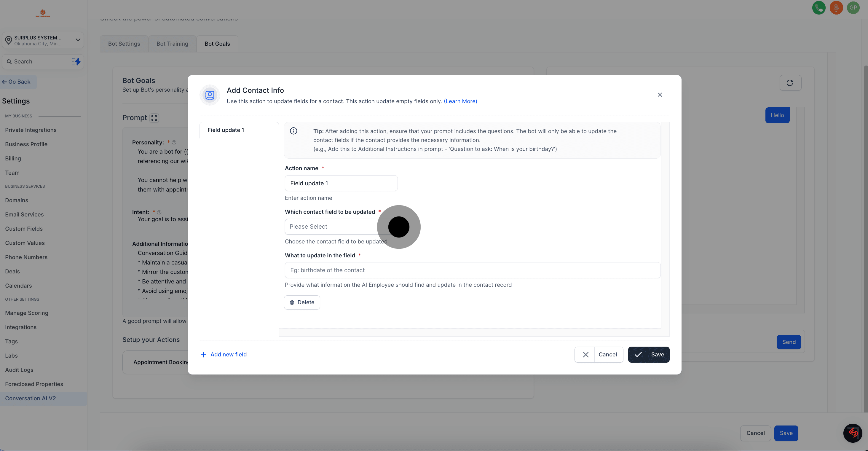This screenshot has height=451, width=868.
Task: Click the info icon beside the Tip
Action: point(293,131)
